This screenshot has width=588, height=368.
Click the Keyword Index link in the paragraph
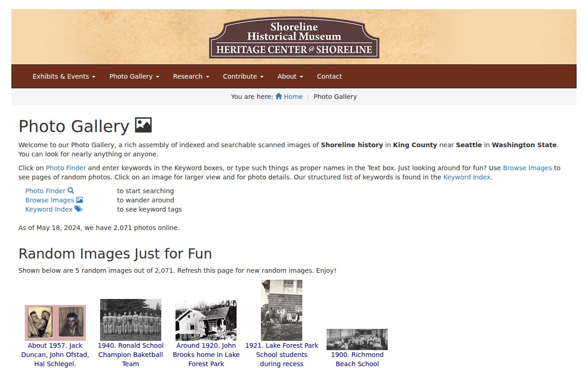coord(467,177)
